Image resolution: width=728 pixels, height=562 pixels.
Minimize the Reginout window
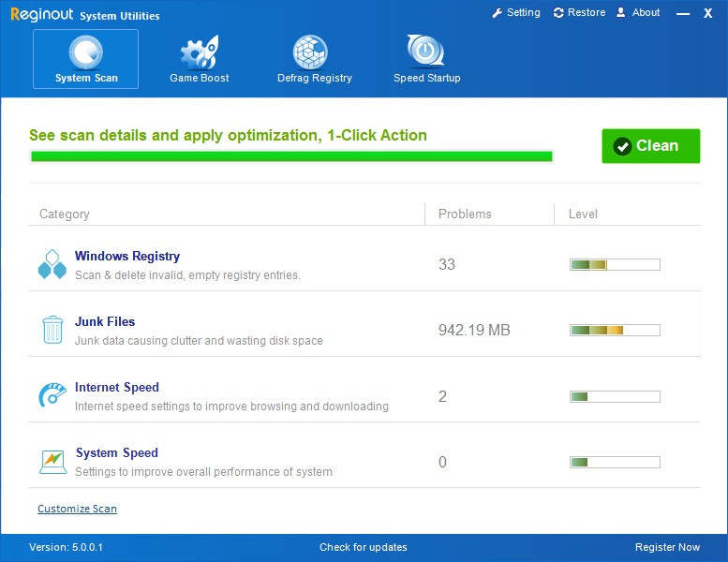683,14
